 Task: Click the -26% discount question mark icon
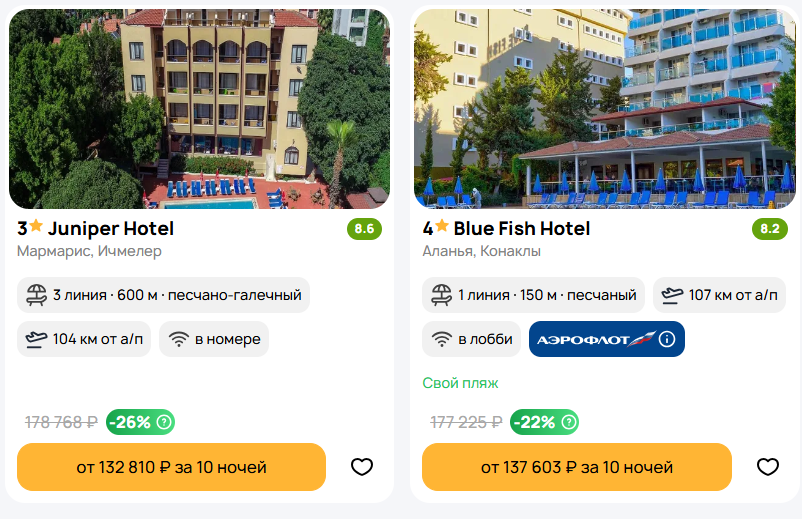(164, 422)
